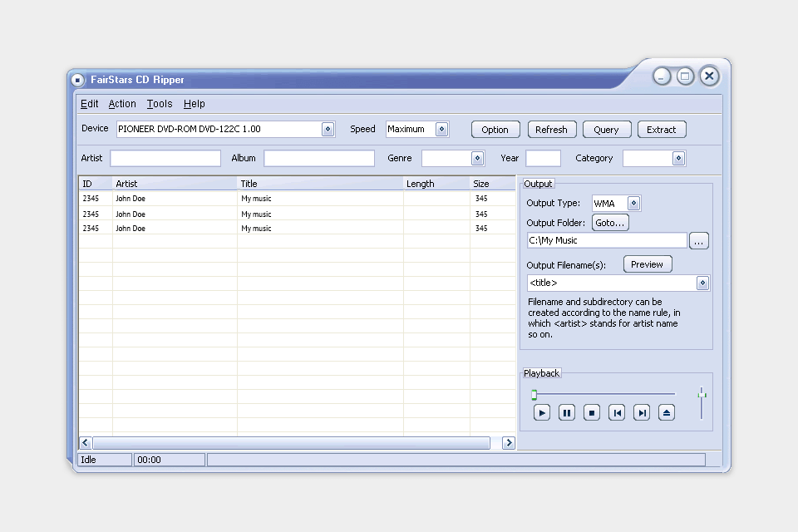Click the vertical volume slider handle
The image size is (798, 532).
pos(702,394)
